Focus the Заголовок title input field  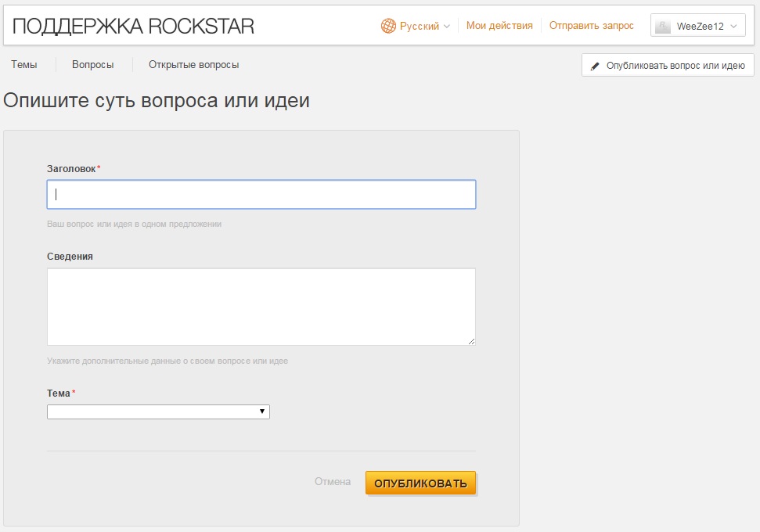click(x=261, y=195)
